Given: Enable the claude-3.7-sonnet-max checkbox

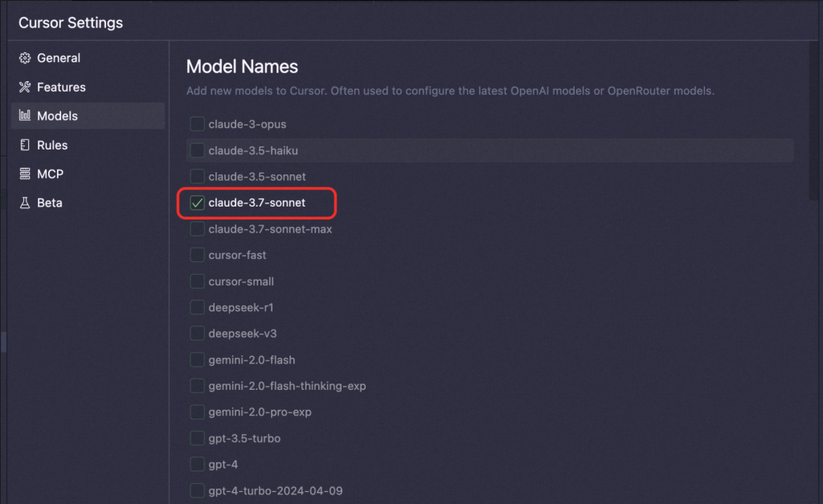Looking at the screenshot, I should (197, 229).
